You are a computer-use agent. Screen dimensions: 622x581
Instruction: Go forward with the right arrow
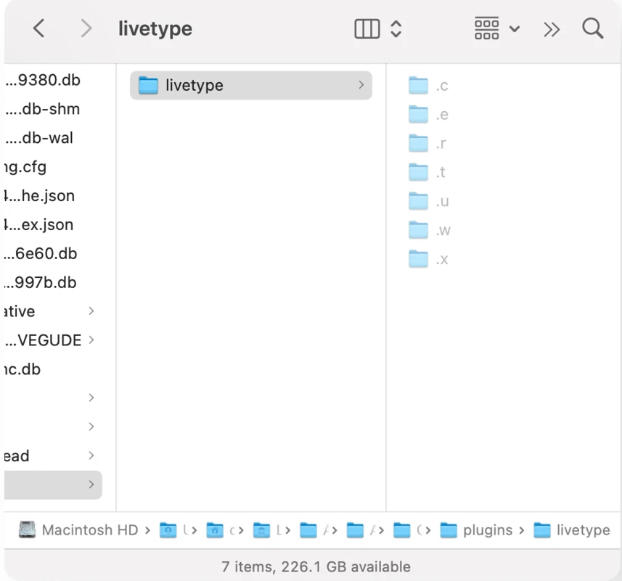86,29
